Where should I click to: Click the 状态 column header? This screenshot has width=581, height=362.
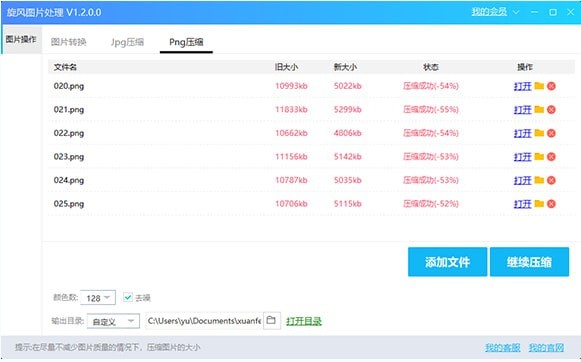click(431, 67)
